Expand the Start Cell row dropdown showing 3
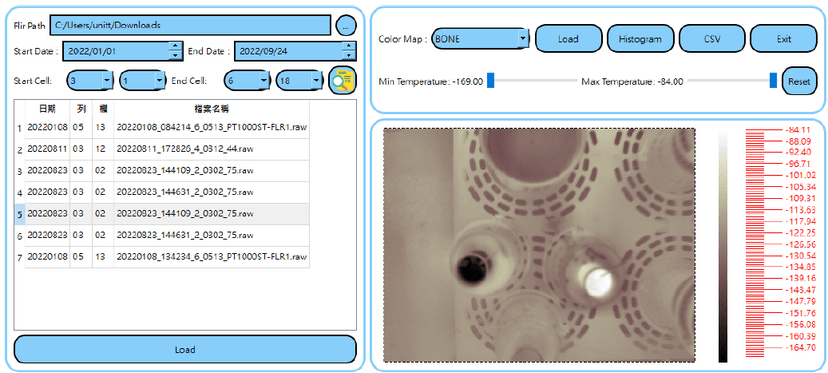828x373 pixels. point(90,81)
